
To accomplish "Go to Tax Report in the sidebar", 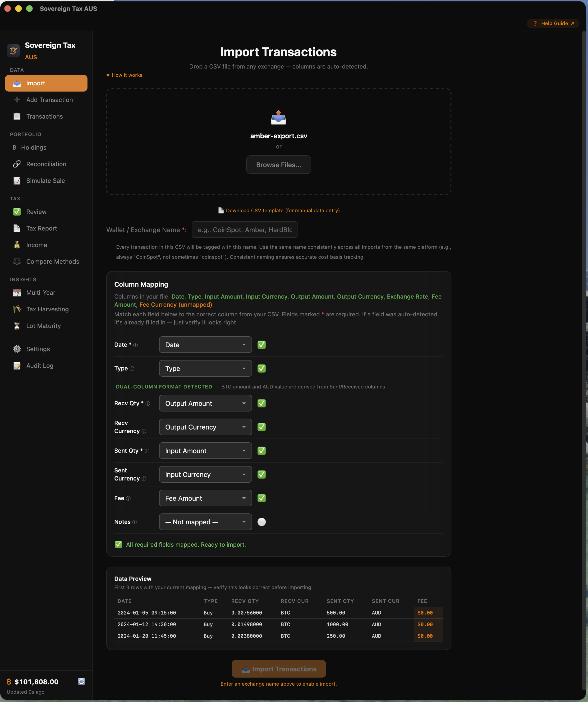I will coord(41,228).
